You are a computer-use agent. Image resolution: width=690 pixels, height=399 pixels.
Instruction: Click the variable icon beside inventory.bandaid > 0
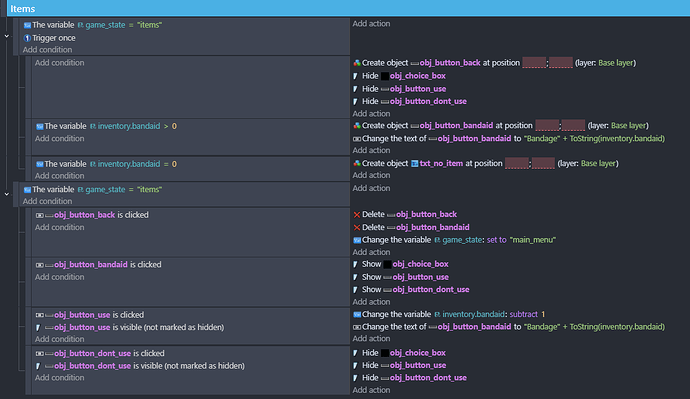click(x=40, y=127)
